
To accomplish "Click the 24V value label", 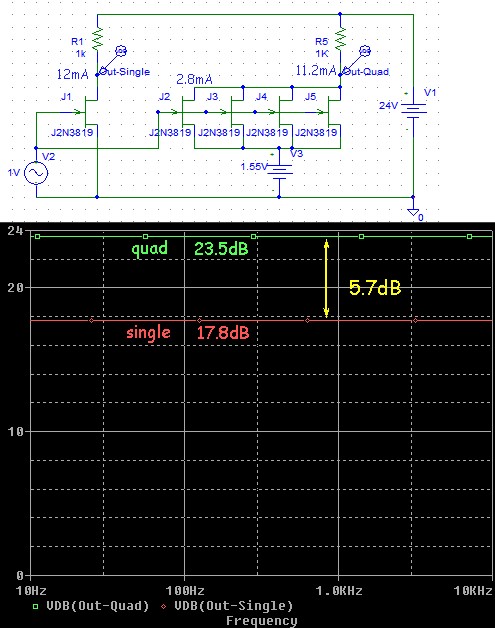I will click(x=388, y=105).
